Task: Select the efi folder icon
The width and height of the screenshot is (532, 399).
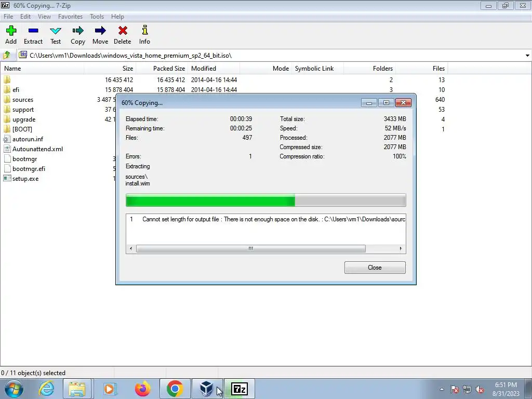Action: point(7,89)
